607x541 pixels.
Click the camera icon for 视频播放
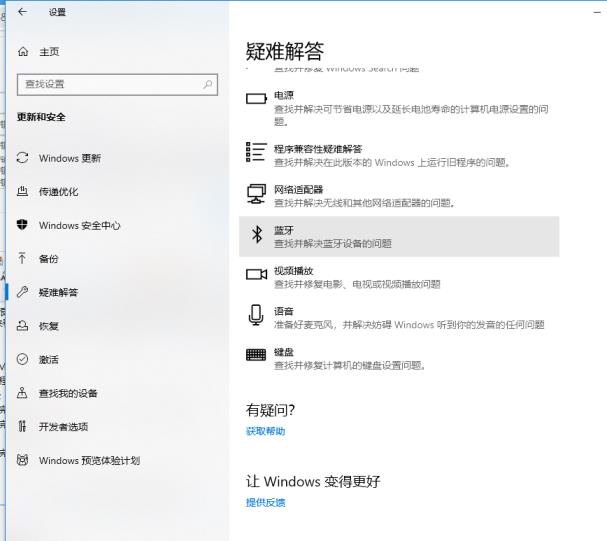[256, 274]
